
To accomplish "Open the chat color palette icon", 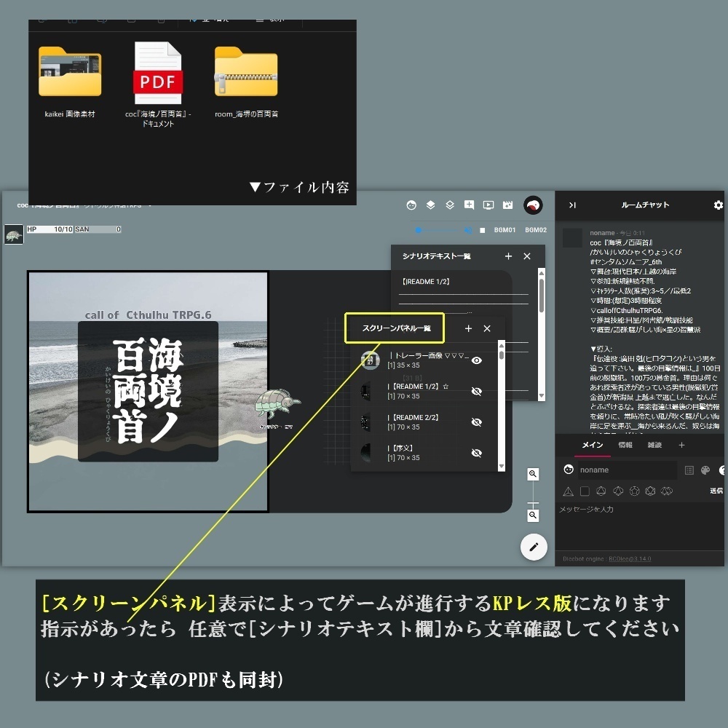I will pyautogui.click(x=705, y=470).
